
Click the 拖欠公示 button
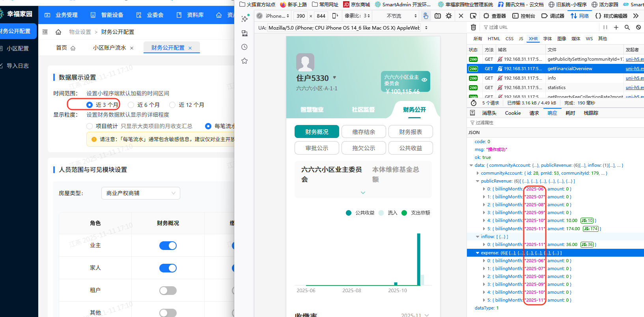pyautogui.click(x=364, y=148)
